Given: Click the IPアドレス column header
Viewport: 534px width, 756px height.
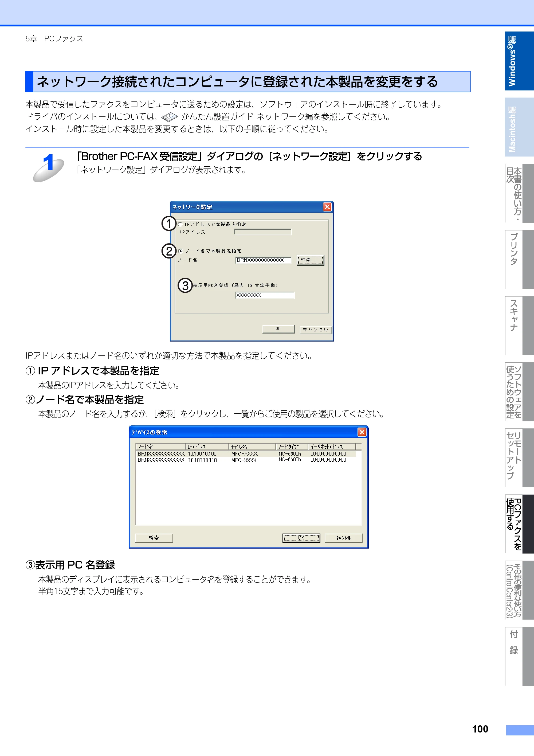Looking at the screenshot, I should tap(207, 447).
